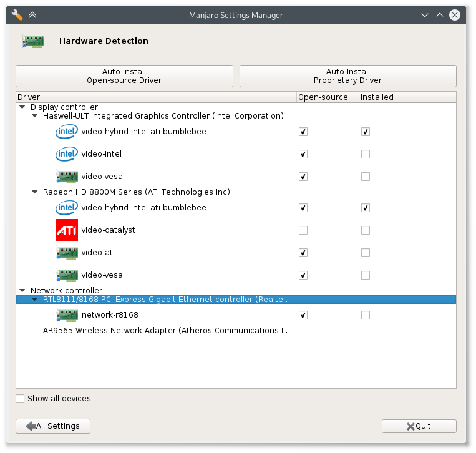Click the ATI logo beside video-catalyst
476x453 pixels.
click(x=67, y=230)
